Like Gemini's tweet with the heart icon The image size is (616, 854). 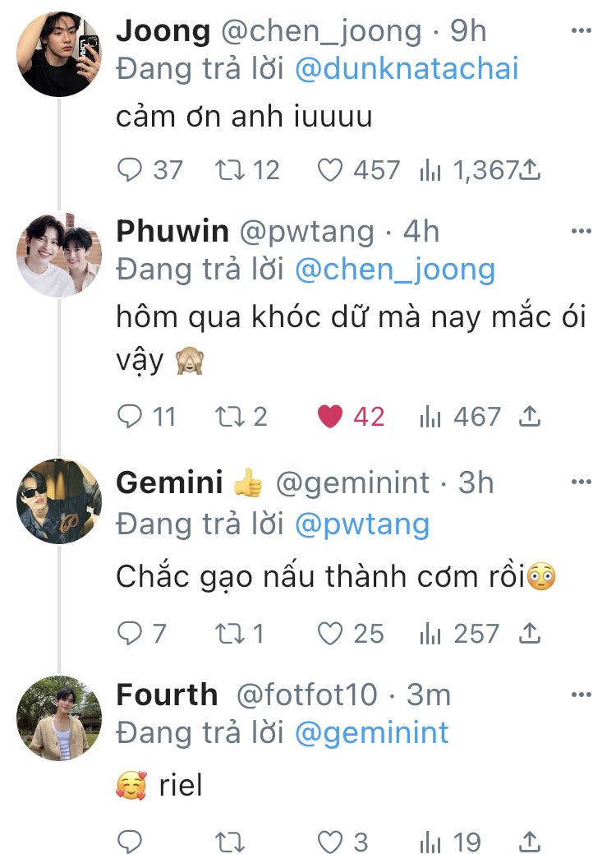(x=330, y=634)
